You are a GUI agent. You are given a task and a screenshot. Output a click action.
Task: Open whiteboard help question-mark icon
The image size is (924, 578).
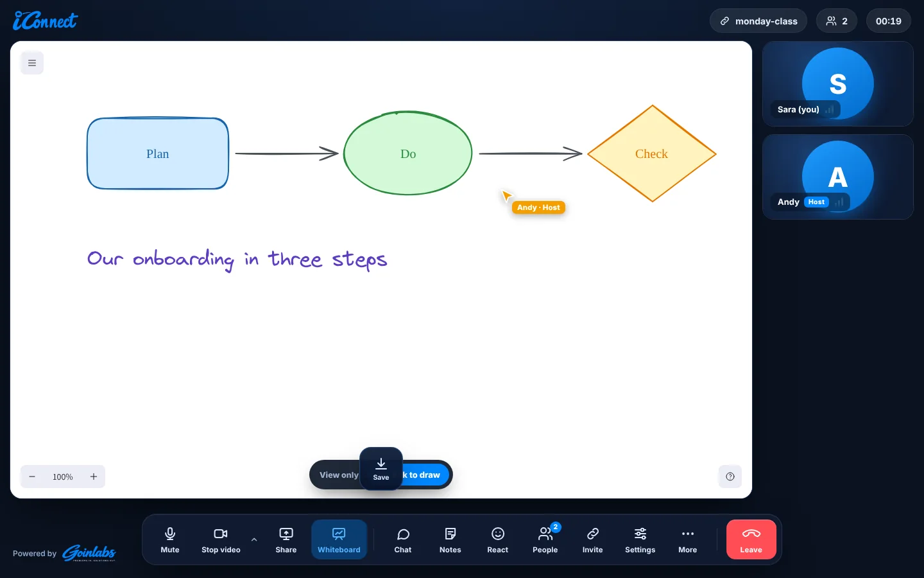pyautogui.click(x=730, y=477)
